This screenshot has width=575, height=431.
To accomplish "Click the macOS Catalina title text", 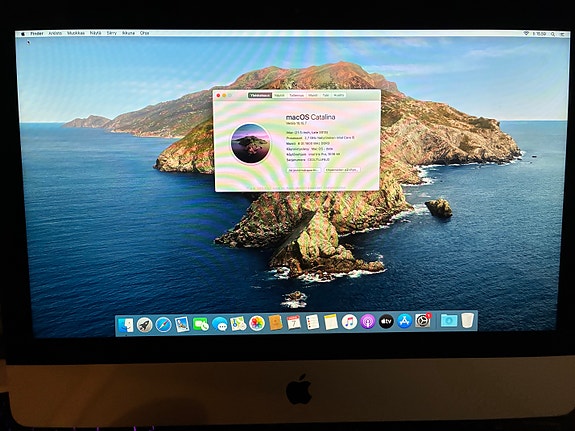I will 310,117.
